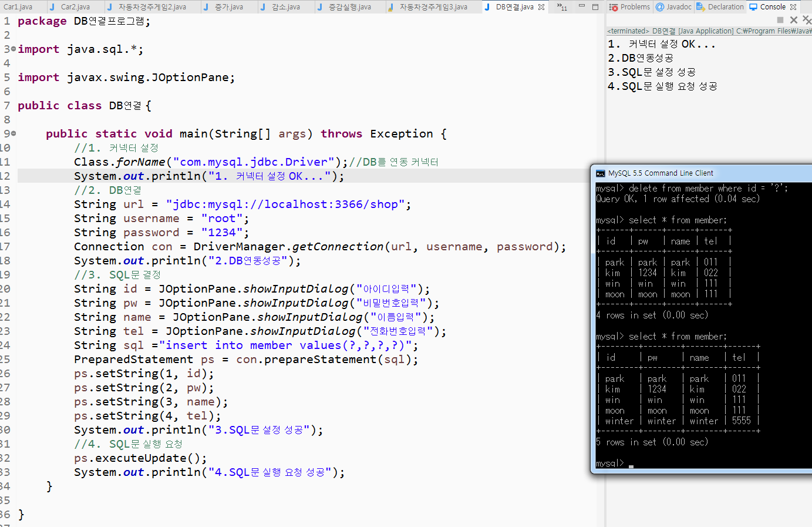Click the Console monitor icon
Viewport: 812px width, 527px height.
click(753, 7)
